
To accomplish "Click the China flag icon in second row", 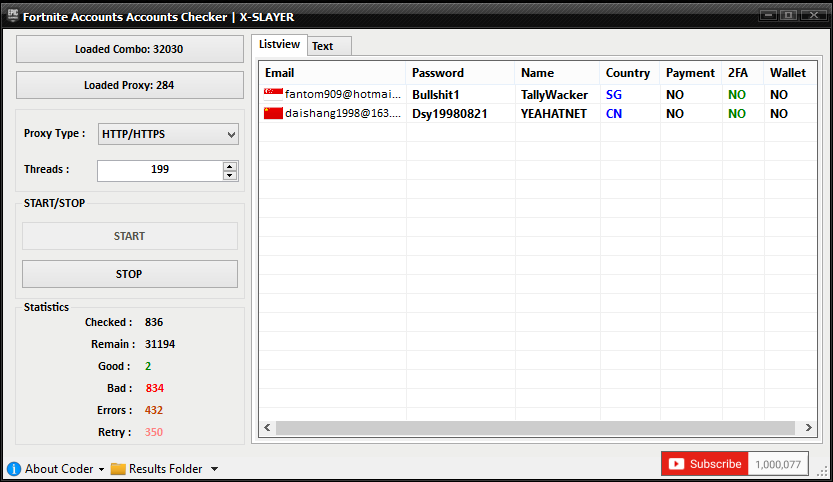I will (x=273, y=113).
